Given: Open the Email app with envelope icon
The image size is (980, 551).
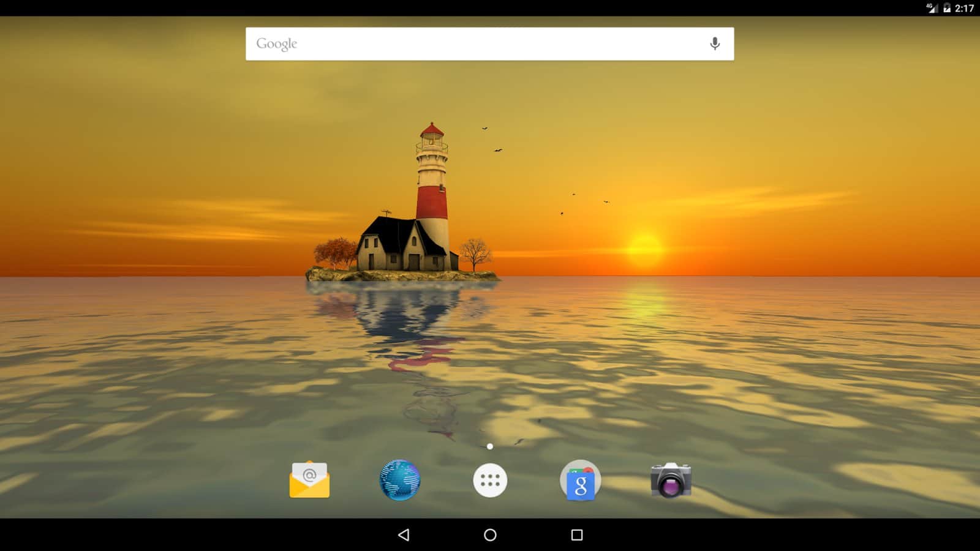Looking at the screenshot, I should tap(309, 481).
